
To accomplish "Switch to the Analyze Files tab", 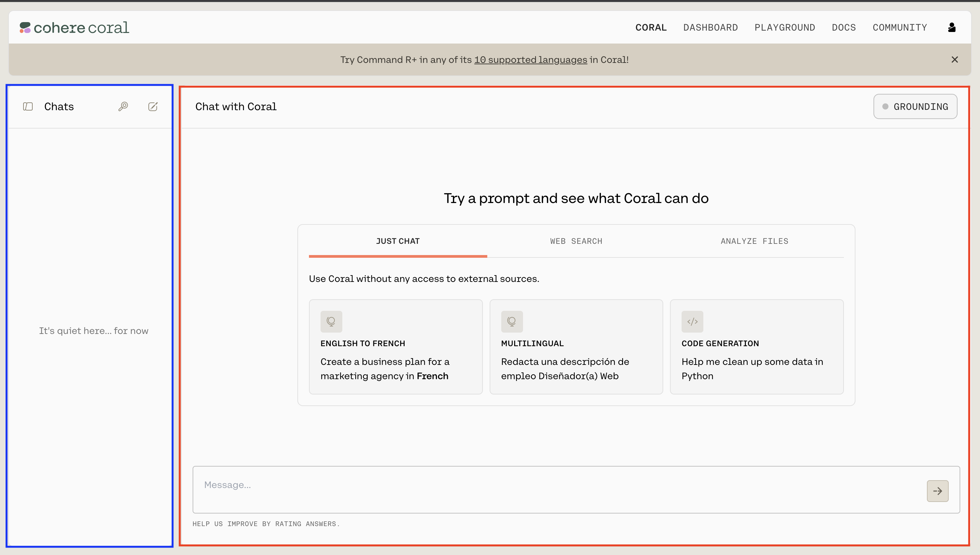I will 754,241.
